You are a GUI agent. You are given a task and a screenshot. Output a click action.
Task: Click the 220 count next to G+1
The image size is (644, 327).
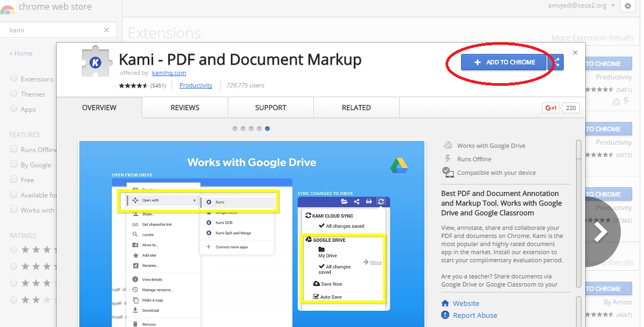[x=571, y=108]
